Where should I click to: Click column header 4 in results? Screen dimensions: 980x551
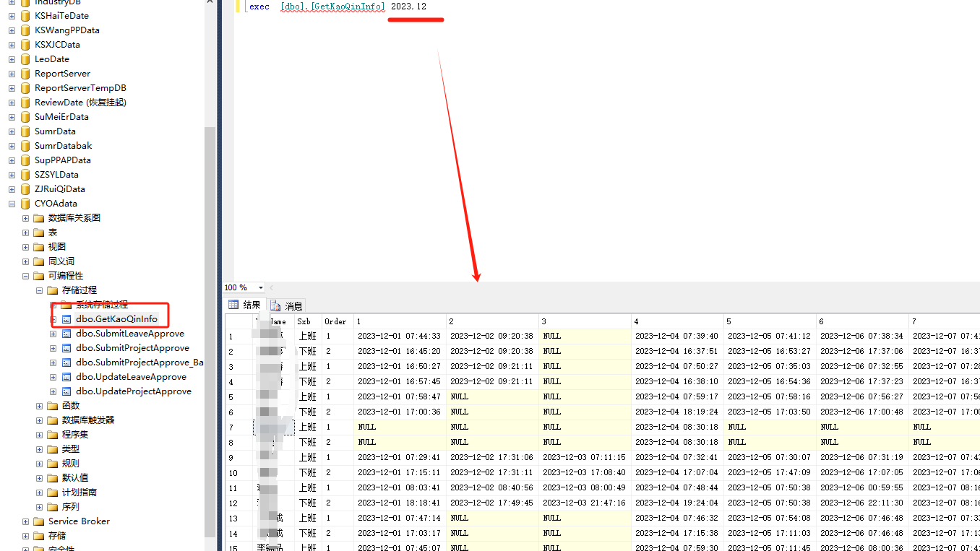677,321
